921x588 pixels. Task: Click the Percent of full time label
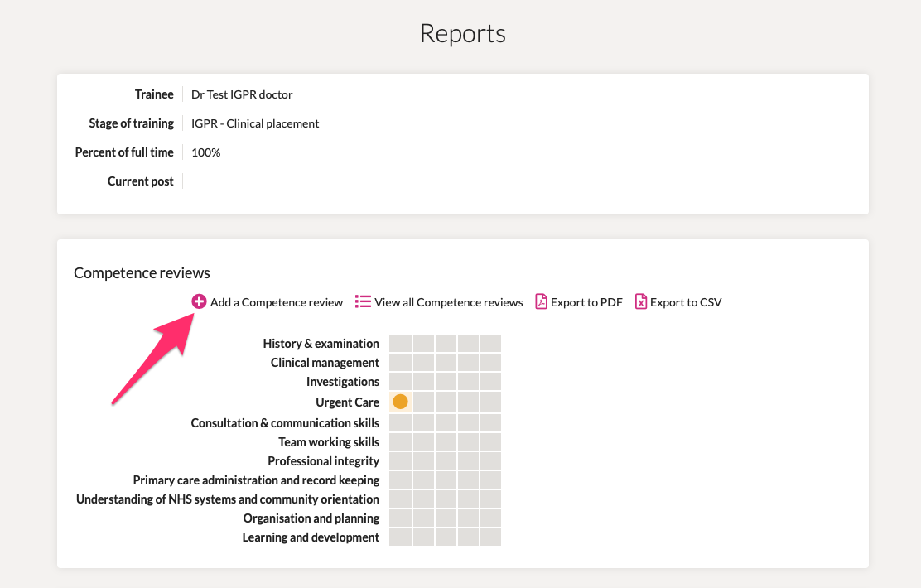124,152
